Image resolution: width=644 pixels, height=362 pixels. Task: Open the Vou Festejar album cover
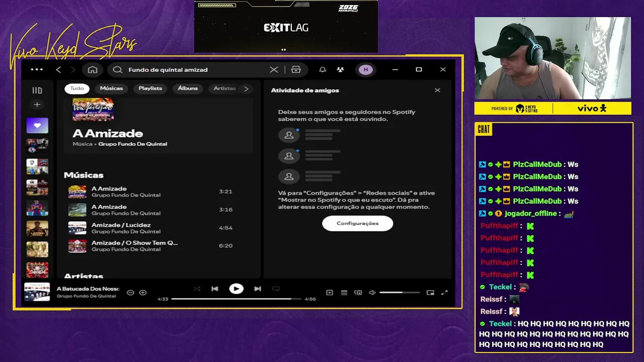click(93, 109)
